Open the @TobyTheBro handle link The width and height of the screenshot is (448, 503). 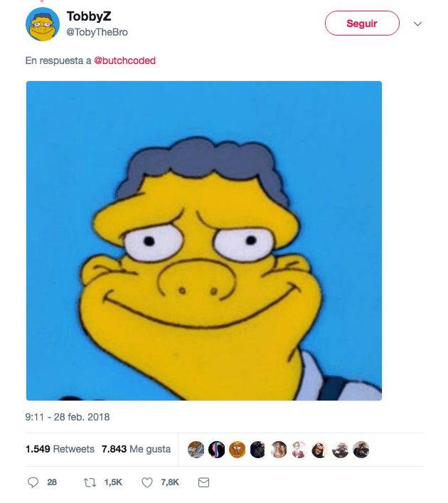pyautogui.click(x=97, y=32)
